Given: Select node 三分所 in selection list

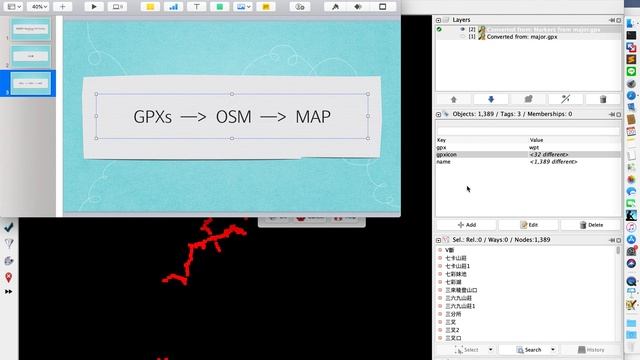Looking at the screenshot, I should [453, 314].
